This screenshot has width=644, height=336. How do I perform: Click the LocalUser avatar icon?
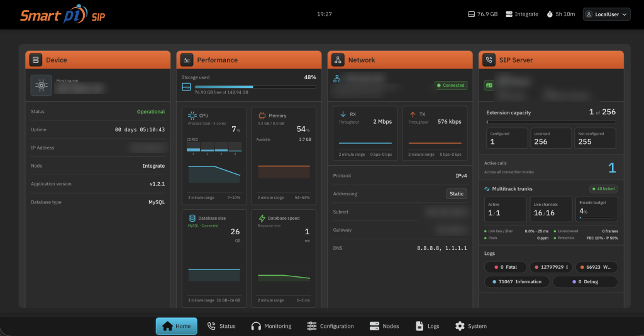tap(589, 14)
